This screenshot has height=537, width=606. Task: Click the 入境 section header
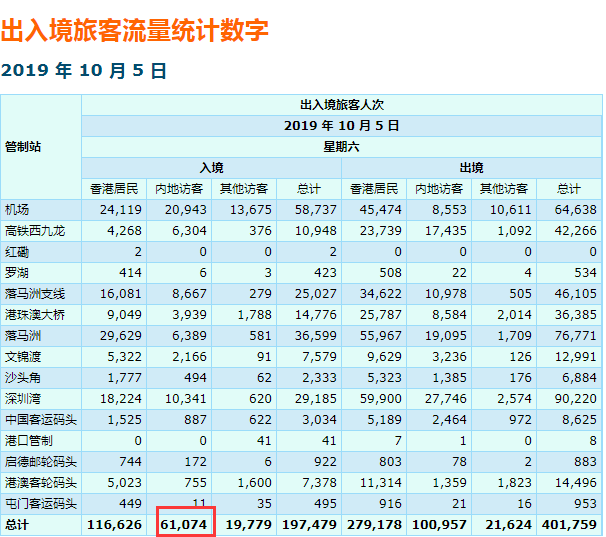(211, 168)
